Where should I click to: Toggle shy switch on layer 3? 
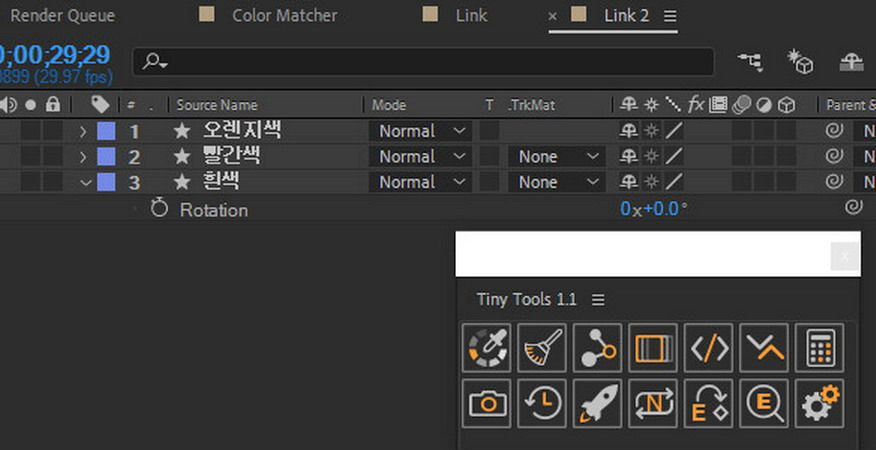[x=629, y=182]
